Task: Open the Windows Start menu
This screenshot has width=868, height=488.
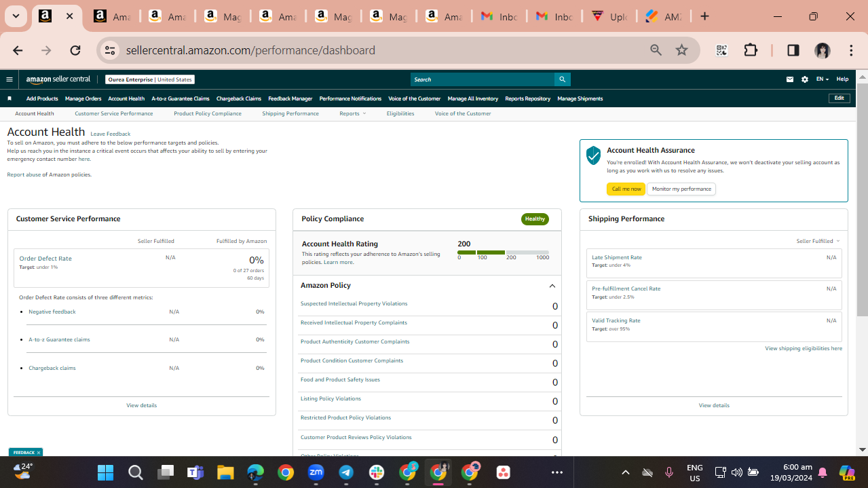Action: click(x=105, y=472)
